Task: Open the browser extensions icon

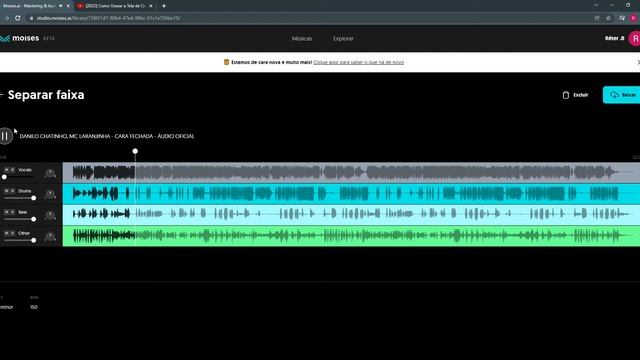Action: (622, 18)
